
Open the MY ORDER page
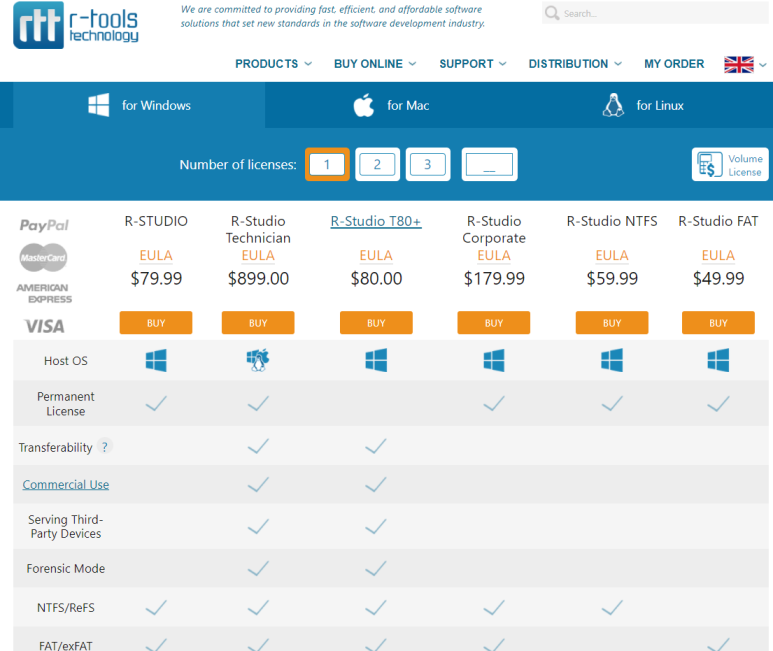(674, 64)
